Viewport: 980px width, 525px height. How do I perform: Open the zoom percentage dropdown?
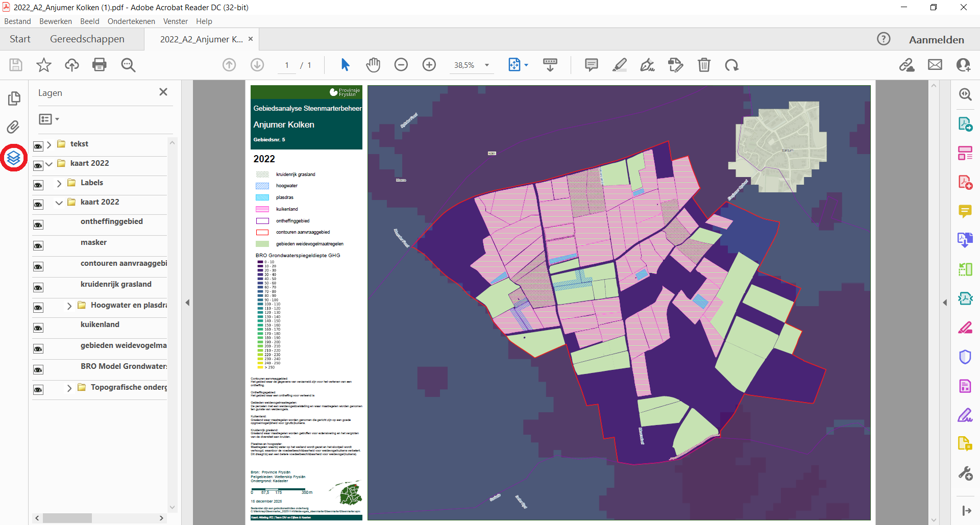[x=487, y=65]
